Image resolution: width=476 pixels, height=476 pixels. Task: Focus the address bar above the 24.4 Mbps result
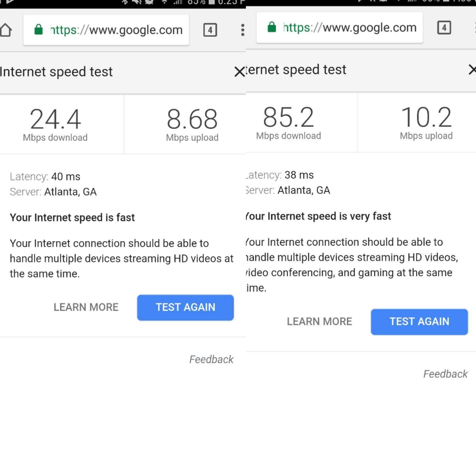point(116,30)
